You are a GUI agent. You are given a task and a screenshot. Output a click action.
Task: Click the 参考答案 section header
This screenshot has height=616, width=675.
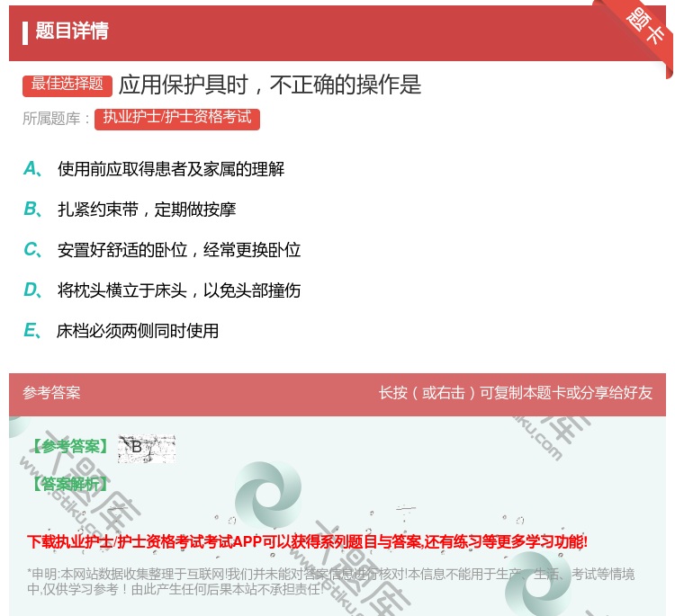pyautogui.click(x=51, y=393)
